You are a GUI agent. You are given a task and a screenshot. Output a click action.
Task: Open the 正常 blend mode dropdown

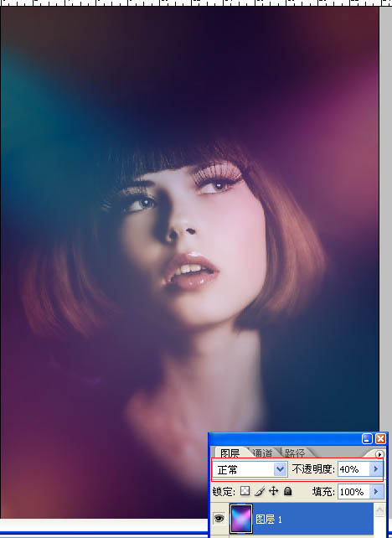point(250,469)
